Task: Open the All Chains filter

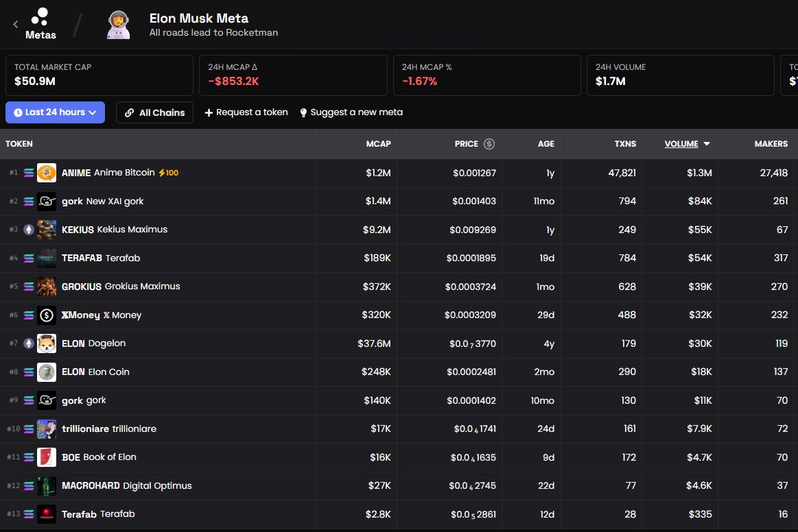Action: [x=154, y=112]
